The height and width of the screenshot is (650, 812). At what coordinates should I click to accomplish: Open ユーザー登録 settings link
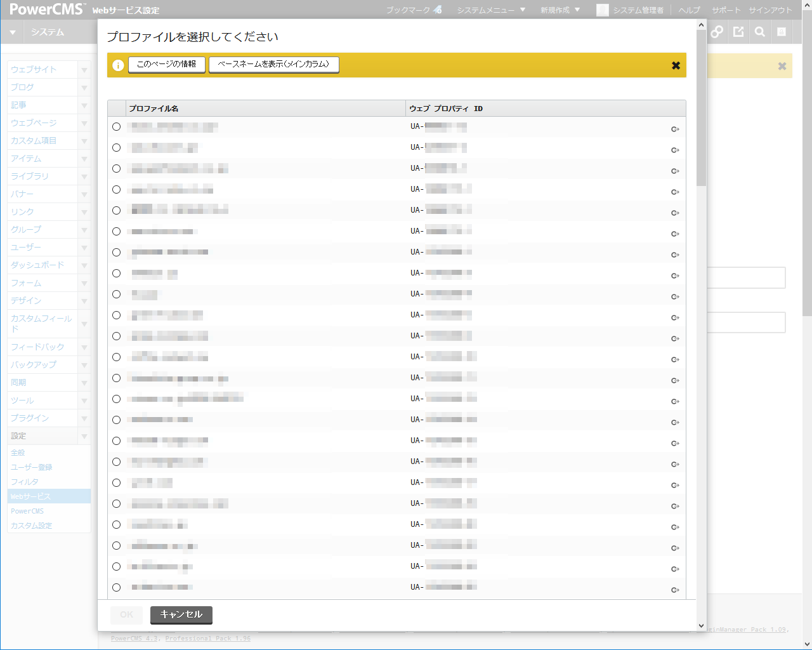(x=31, y=467)
